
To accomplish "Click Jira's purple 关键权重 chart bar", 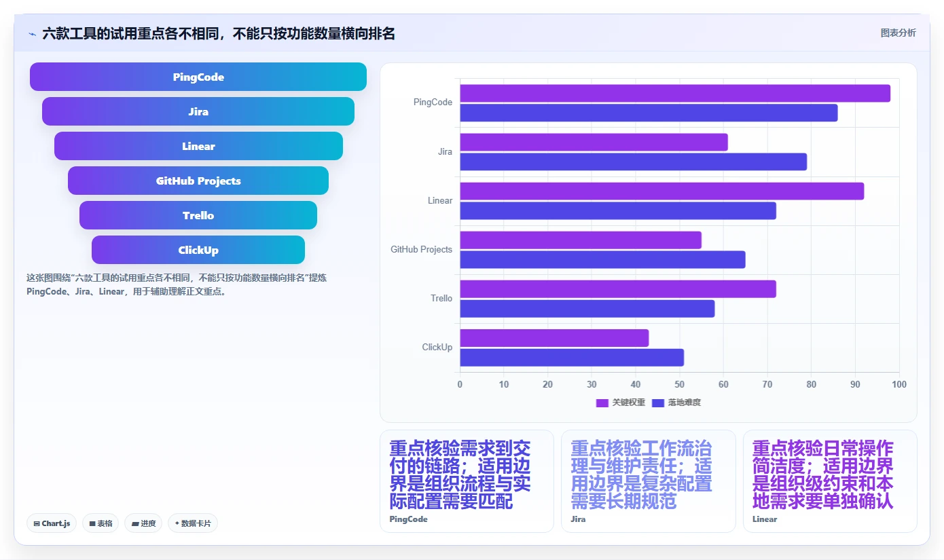I will [x=594, y=143].
